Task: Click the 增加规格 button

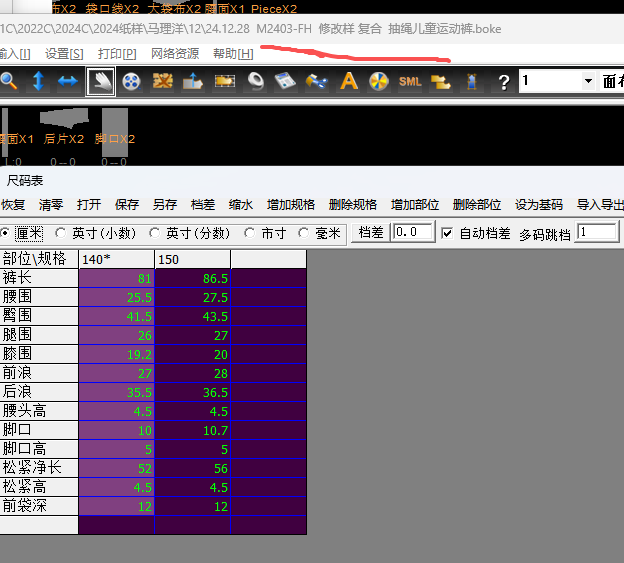Action: click(x=290, y=204)
